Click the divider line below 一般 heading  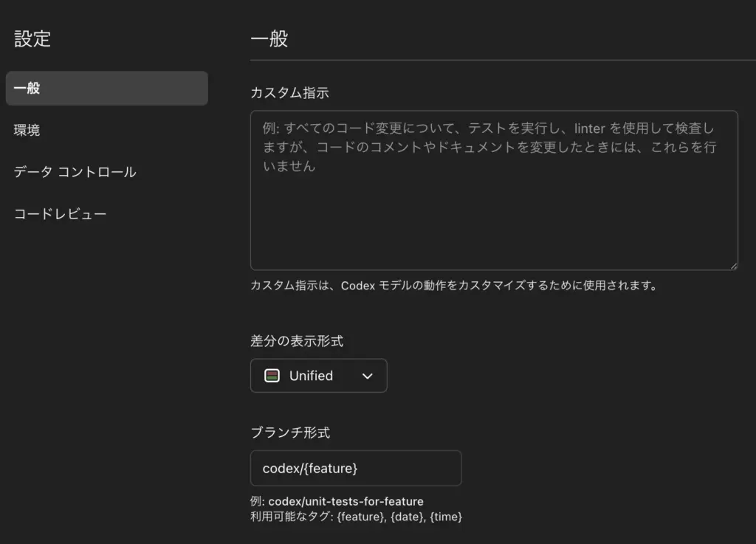tap(502, 60)
